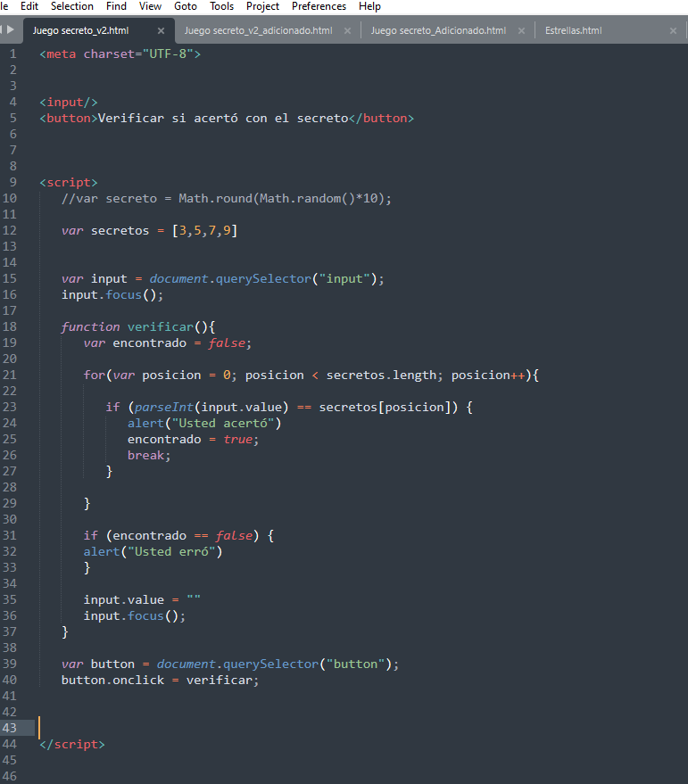This screenshot has width=688, height=784.
Task: Click 'secretos.length' in the for loop
Action: pos(381,375)
